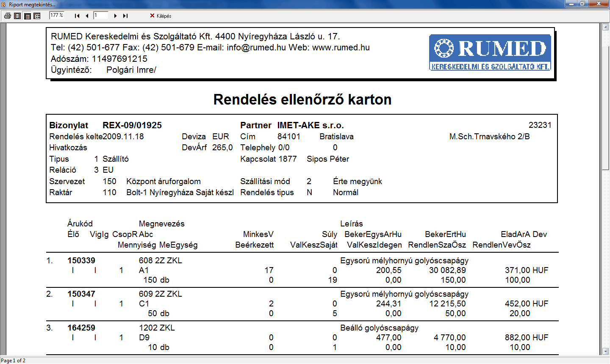Click the description Beálló golyóscsapágy
Viewport: 610px width, 364px height.
tap(380, 328)
